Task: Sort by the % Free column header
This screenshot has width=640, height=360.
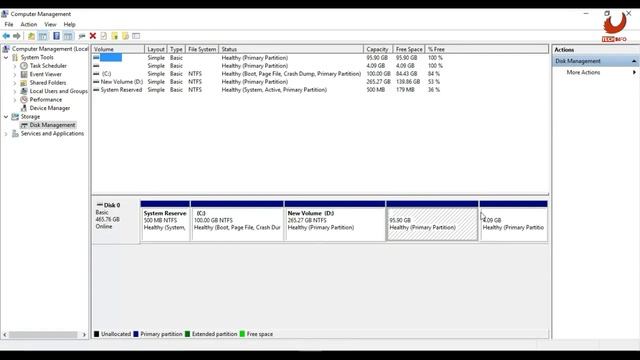Action: coord(436,49)
